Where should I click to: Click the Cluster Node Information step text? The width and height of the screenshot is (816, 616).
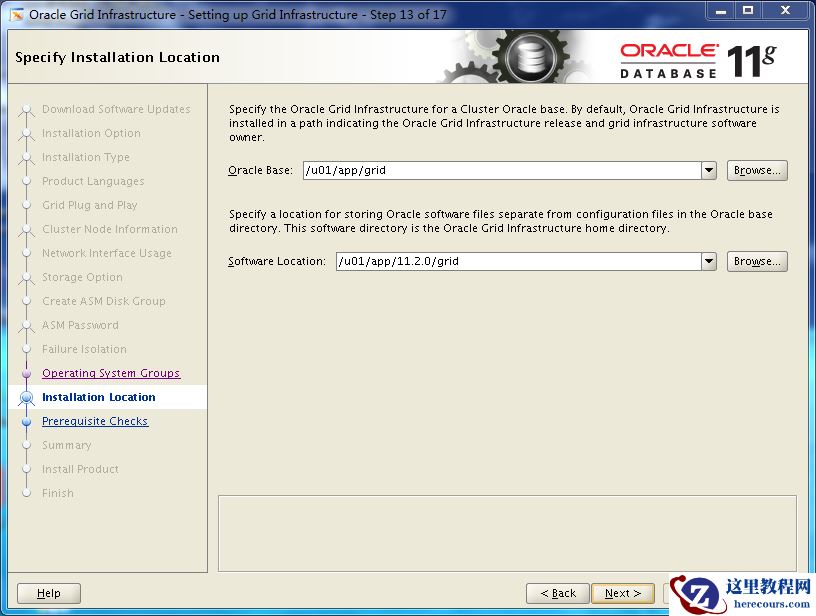click(x=110, y=229)
